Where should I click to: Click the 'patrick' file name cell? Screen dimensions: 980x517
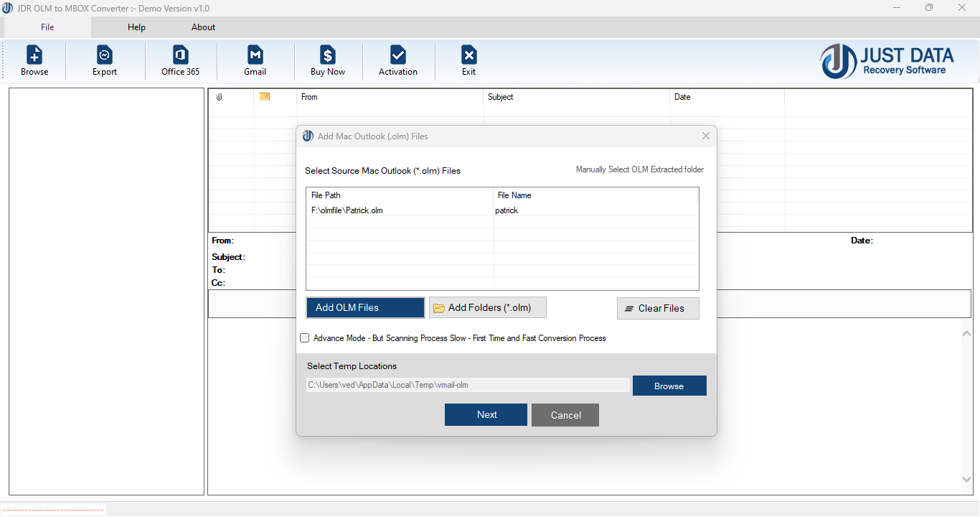pos(507,210)
